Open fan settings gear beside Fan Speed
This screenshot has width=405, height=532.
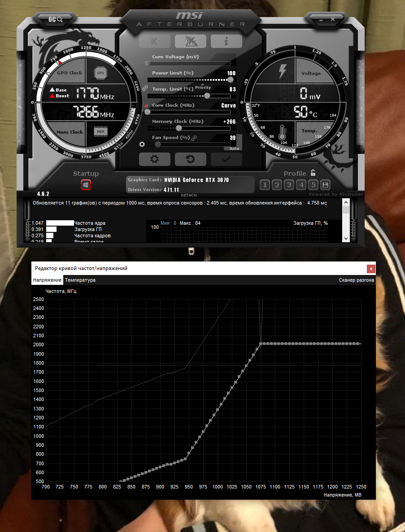[142, 144]
